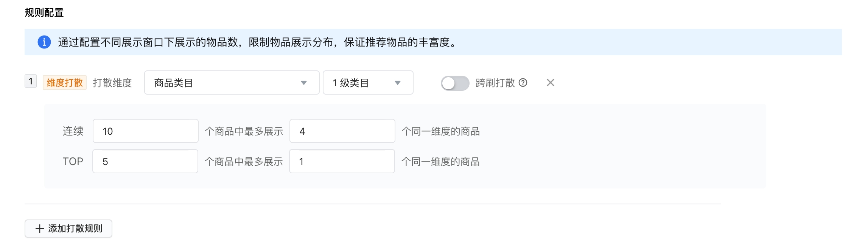
Task: Click the 连续 row input showing 4
Action: pos(342,131)
